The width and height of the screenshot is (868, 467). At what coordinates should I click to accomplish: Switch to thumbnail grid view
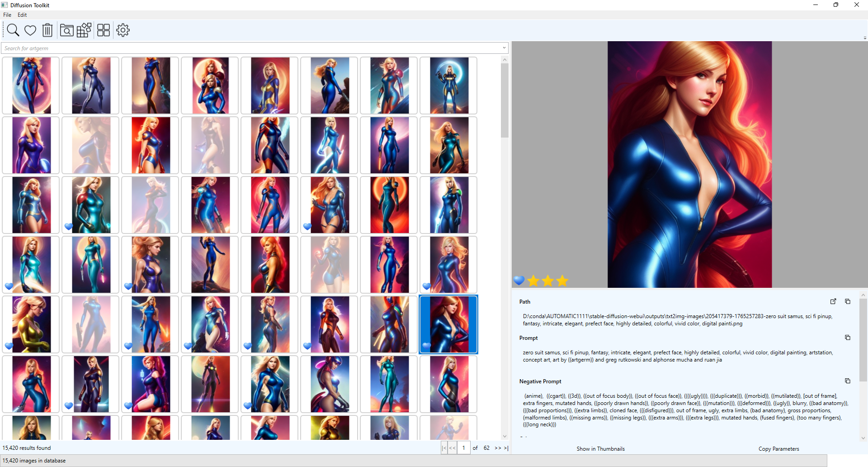click(103, 30)
